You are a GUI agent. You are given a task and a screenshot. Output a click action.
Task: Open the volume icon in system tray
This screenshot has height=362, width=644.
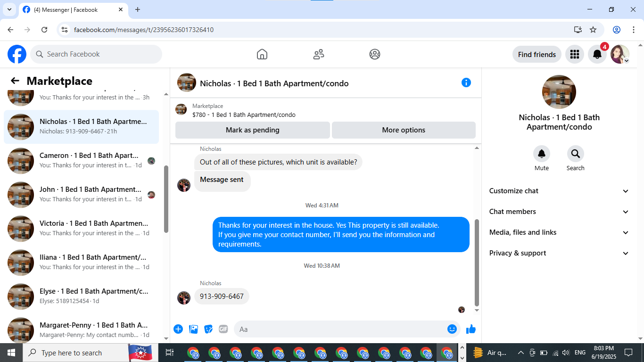[x=566, y=353]
